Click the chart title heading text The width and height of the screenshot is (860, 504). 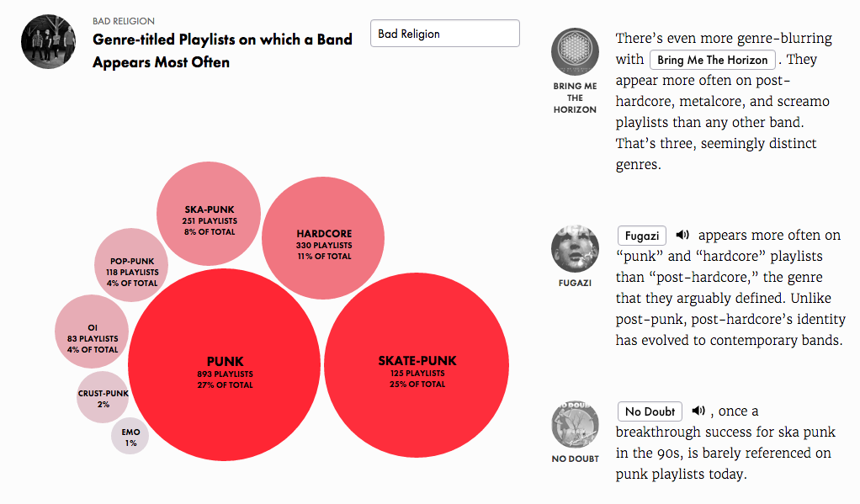pos(222,50)
